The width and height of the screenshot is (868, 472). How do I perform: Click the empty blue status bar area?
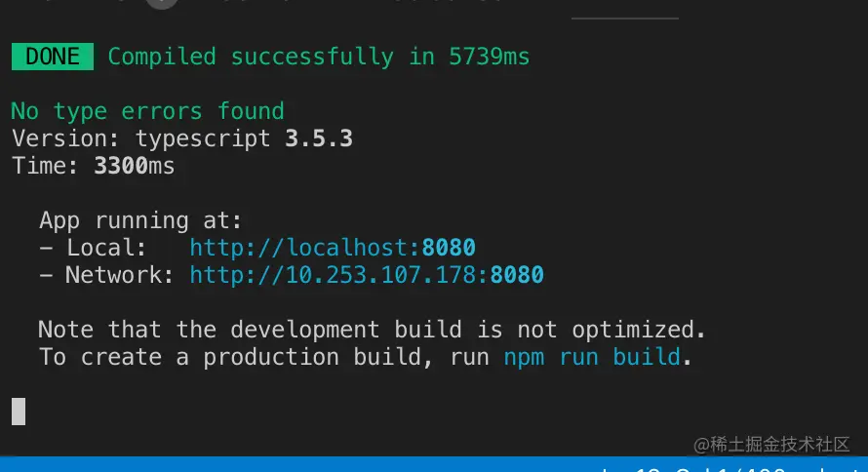293,464
